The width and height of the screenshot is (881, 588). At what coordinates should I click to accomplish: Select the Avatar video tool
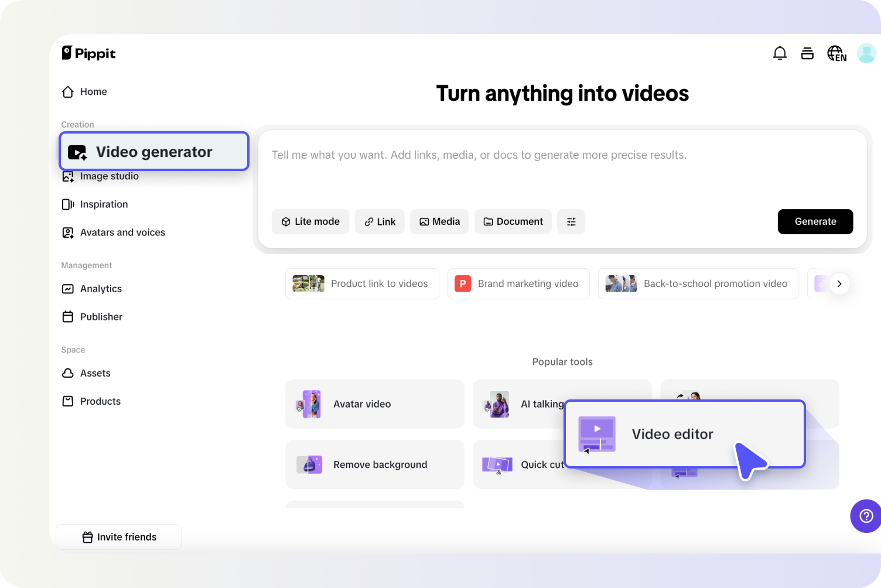coord(374,404)
